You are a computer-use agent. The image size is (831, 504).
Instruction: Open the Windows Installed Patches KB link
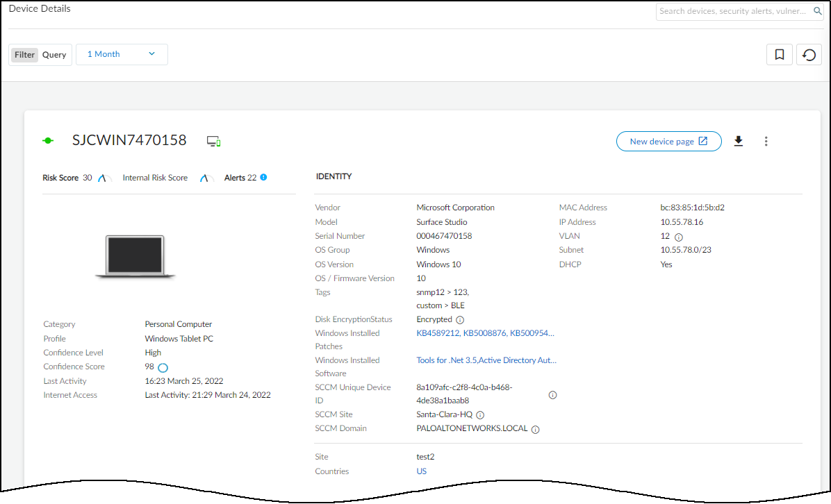pos(485,333)
